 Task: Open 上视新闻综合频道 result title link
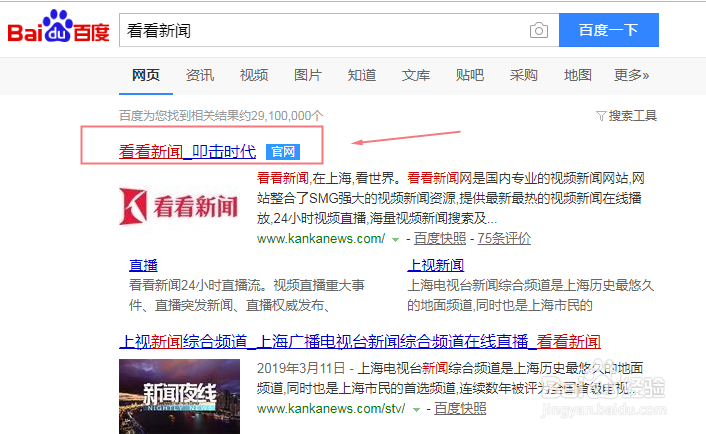pyautogui.click(x=360, y=342)
